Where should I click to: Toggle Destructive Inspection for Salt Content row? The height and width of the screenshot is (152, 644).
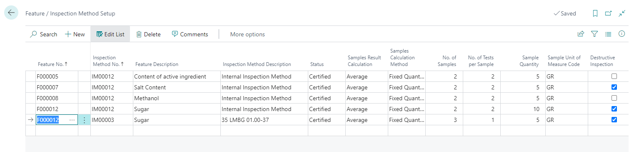click(x=614, y=87)
